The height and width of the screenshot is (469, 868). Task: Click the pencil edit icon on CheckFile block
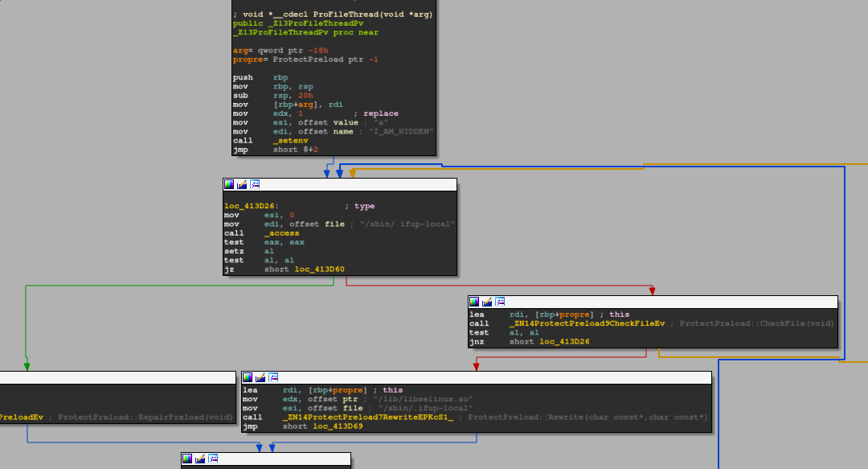coord(487,302)
